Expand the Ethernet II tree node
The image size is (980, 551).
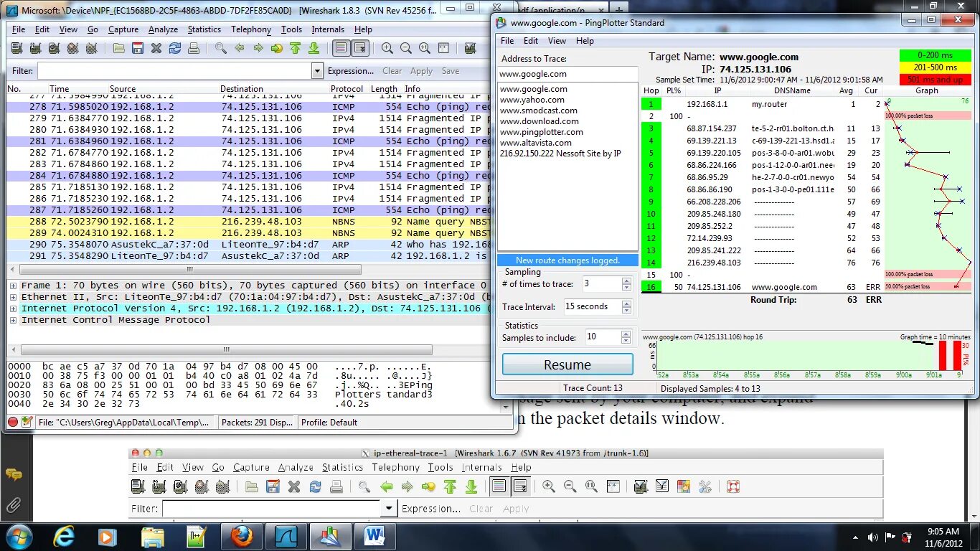click(x=13, y=297)
